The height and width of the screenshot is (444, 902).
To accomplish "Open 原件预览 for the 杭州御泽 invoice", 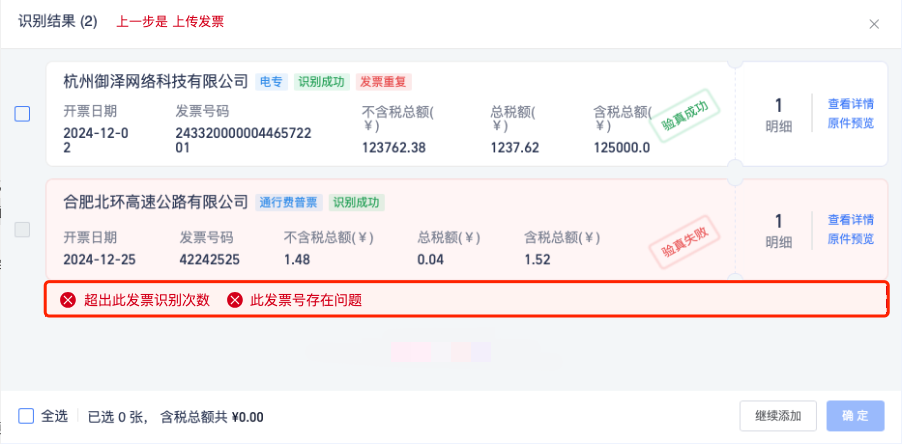I will [850, 123].
